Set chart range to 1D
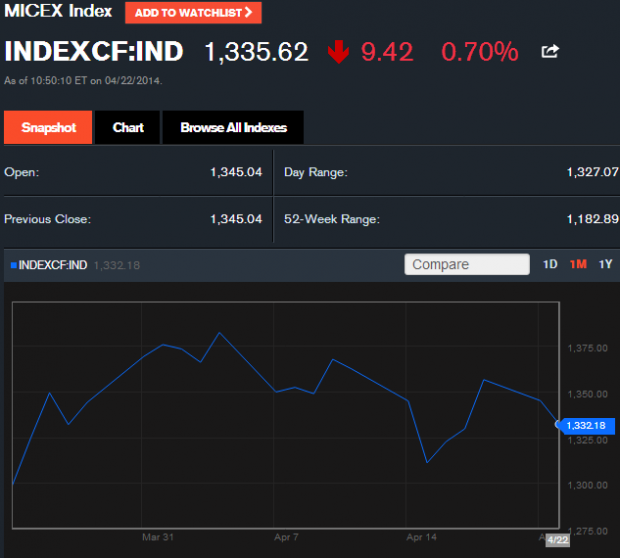The width and height of the screenshot is (620, 558). [550, 265]
